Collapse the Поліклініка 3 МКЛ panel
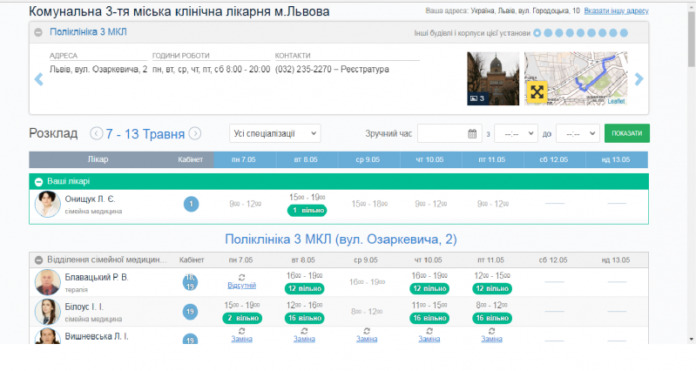The height and width of the screenshot is (371, 696). (38, 32)
